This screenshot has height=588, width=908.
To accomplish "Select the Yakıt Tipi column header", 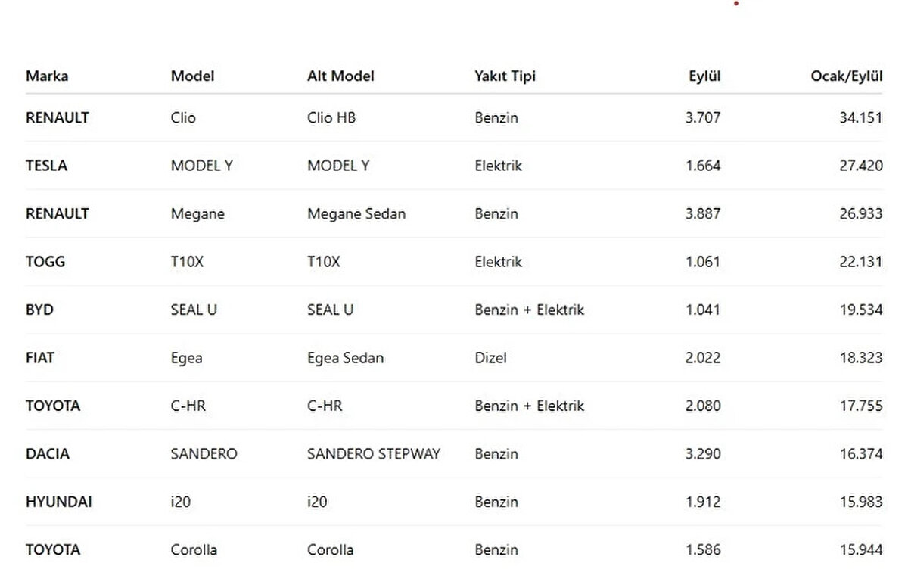I will 505,76.
